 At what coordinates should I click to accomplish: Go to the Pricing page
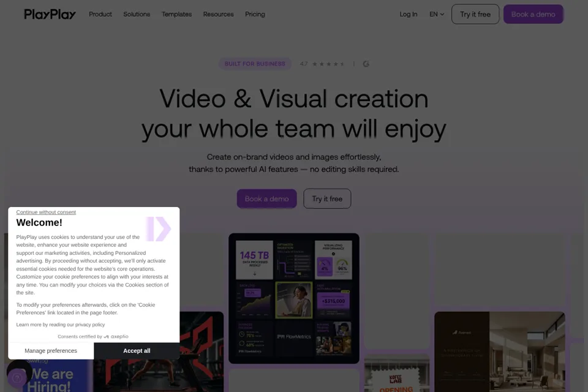pos(255,14)
